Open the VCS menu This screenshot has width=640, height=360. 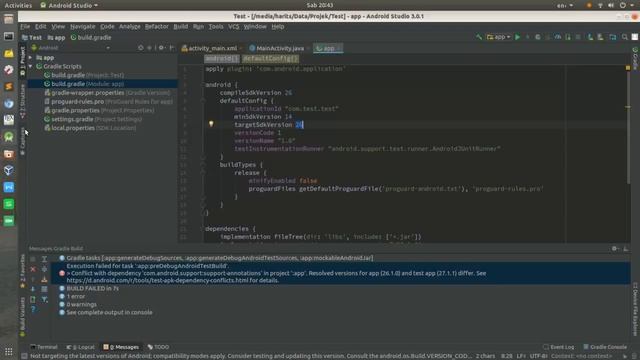[233, 27]
